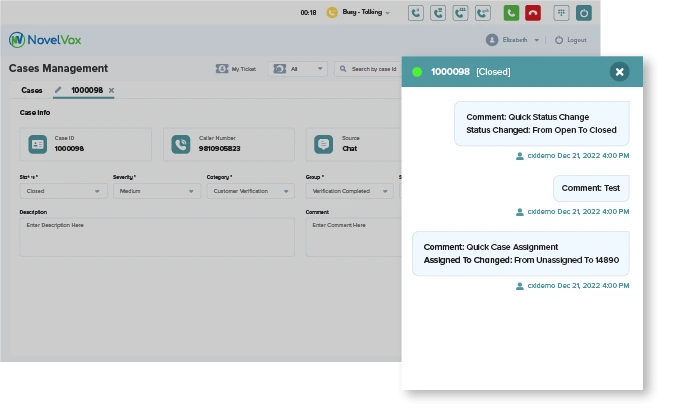Viewport: 690px width, 414px height.
Task: Click cxldemo user icon under Case Assignment comment
Action: 520,286
